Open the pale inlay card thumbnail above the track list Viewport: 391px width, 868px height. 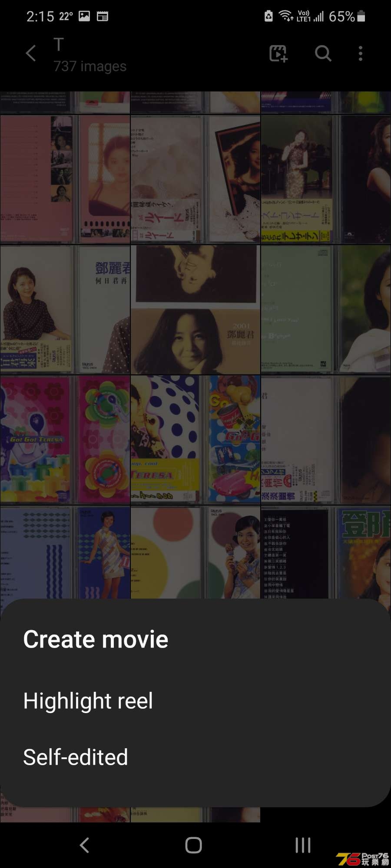point(326,440)
